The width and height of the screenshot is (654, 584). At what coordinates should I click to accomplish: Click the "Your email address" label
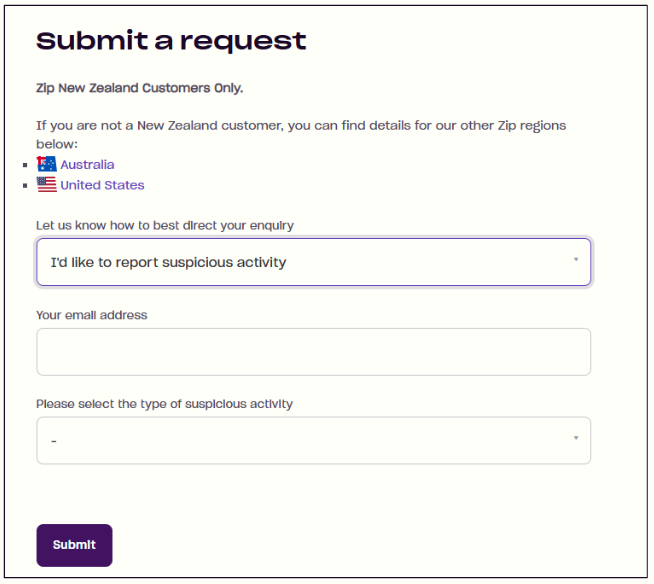[91, 315]
